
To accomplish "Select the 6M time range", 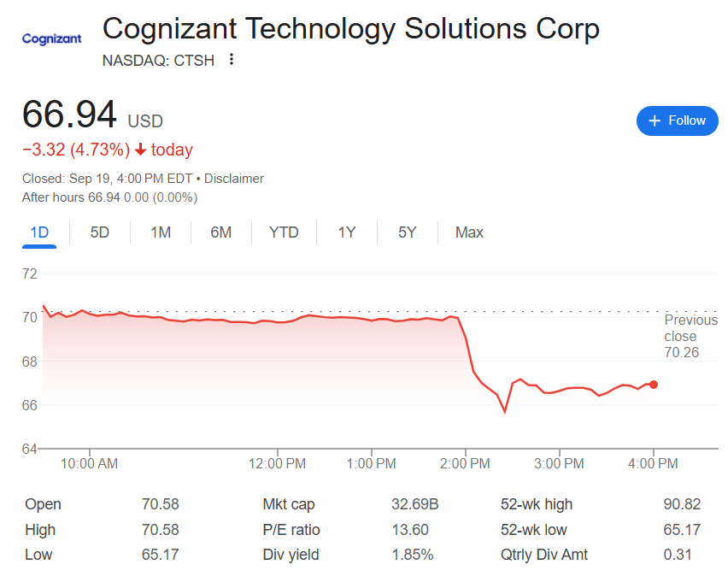I will (x=221, y=232).
